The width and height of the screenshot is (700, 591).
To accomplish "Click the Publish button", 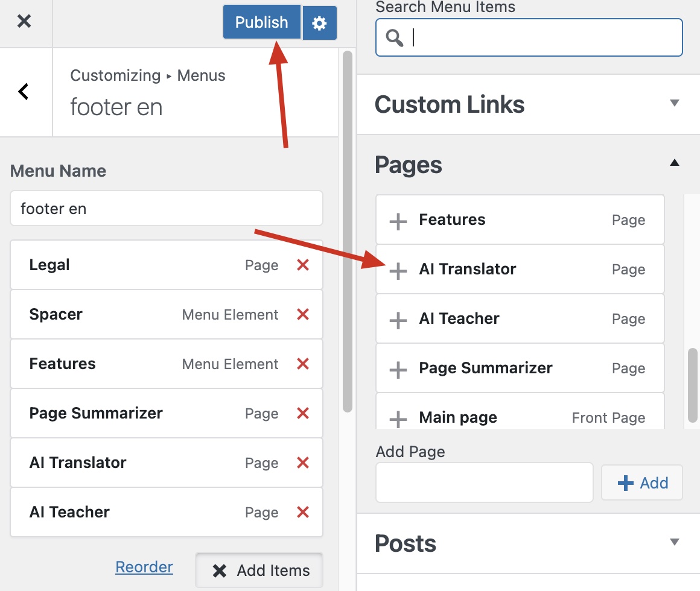I will pos(262,22).
